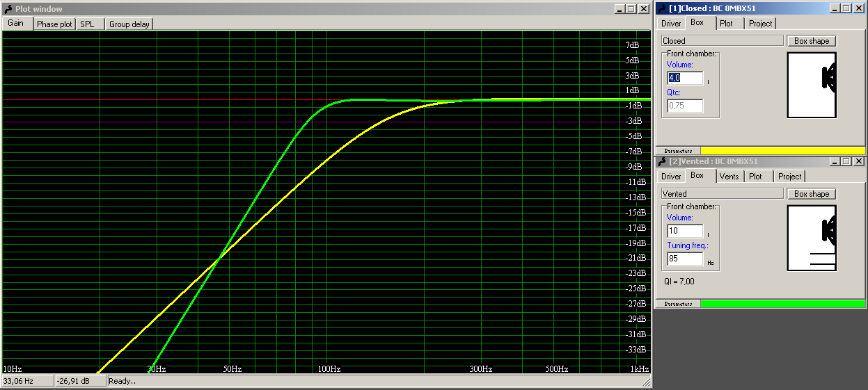Click the Vented project window title icon

(x=663, y=161)
